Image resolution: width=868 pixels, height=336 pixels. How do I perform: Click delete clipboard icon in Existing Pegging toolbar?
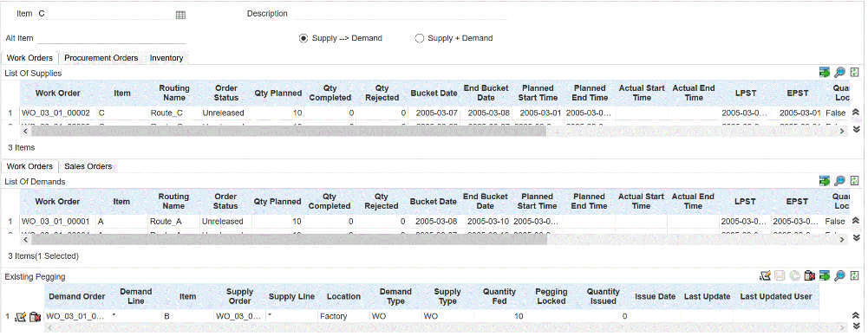810,275
